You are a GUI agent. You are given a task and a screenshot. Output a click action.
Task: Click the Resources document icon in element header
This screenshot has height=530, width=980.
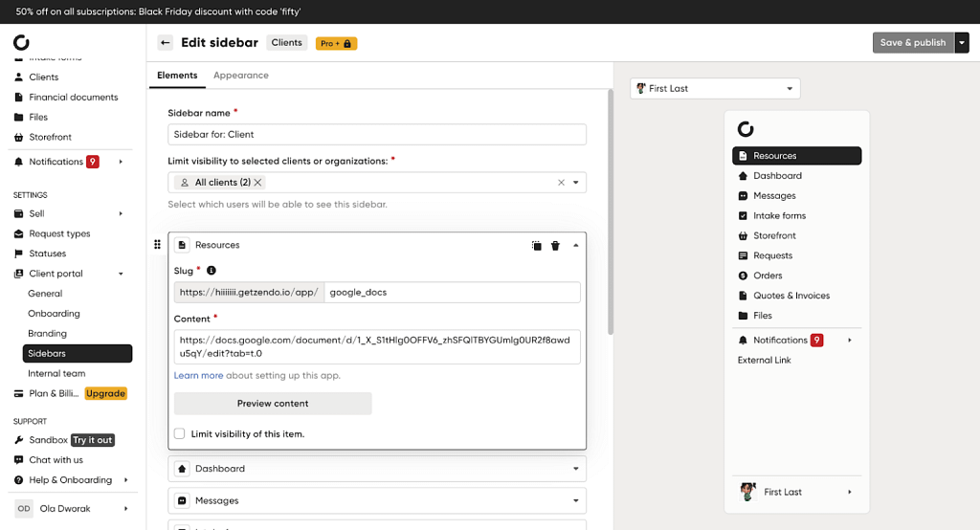182,245
